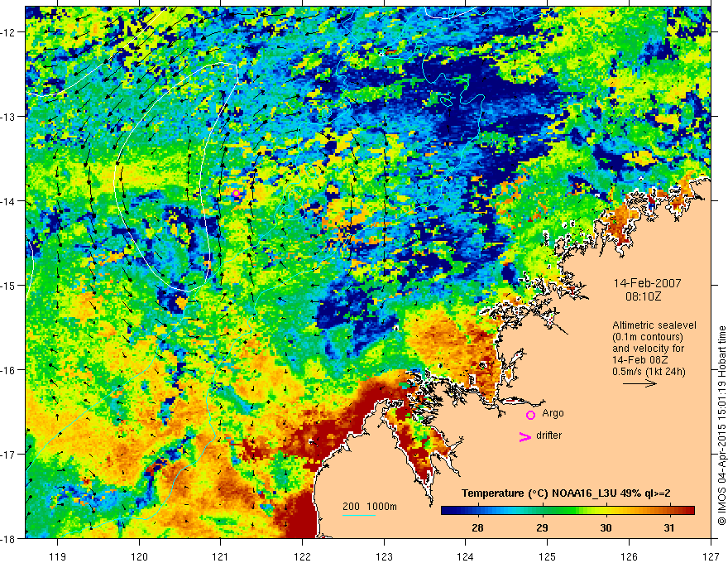
Task: Click longitude label 119 on the axis
Action: [x=58, y=556]
